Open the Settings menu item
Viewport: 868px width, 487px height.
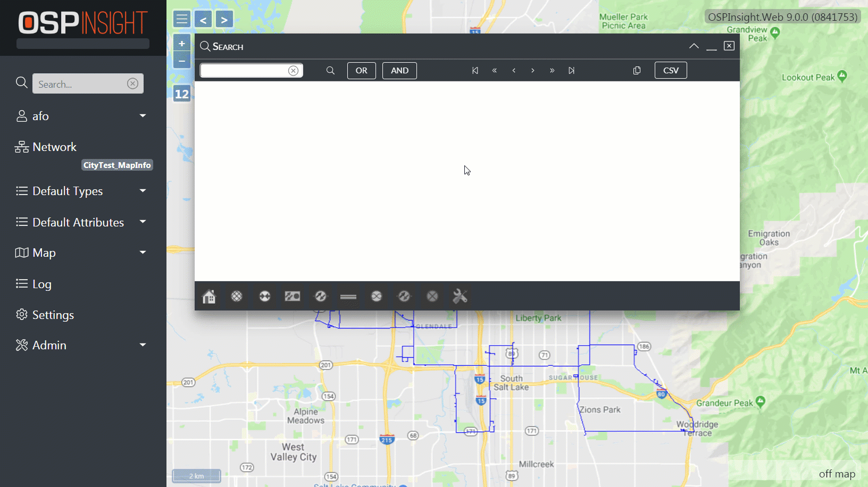(53, 314)
